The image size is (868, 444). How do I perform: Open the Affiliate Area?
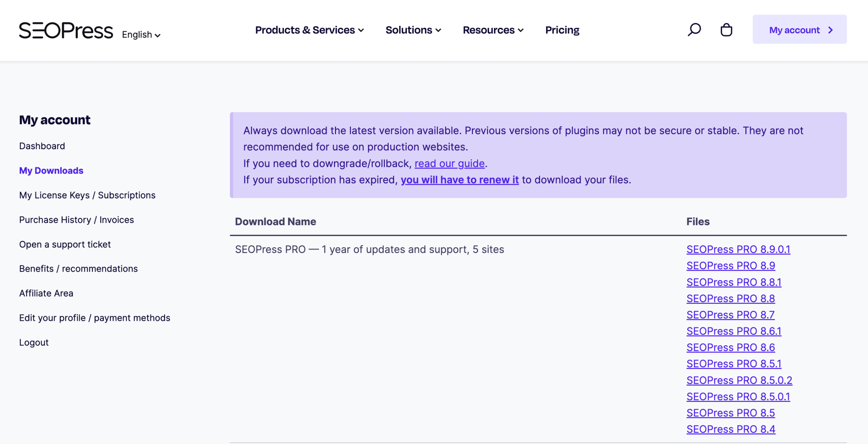[x=46, y=293]
